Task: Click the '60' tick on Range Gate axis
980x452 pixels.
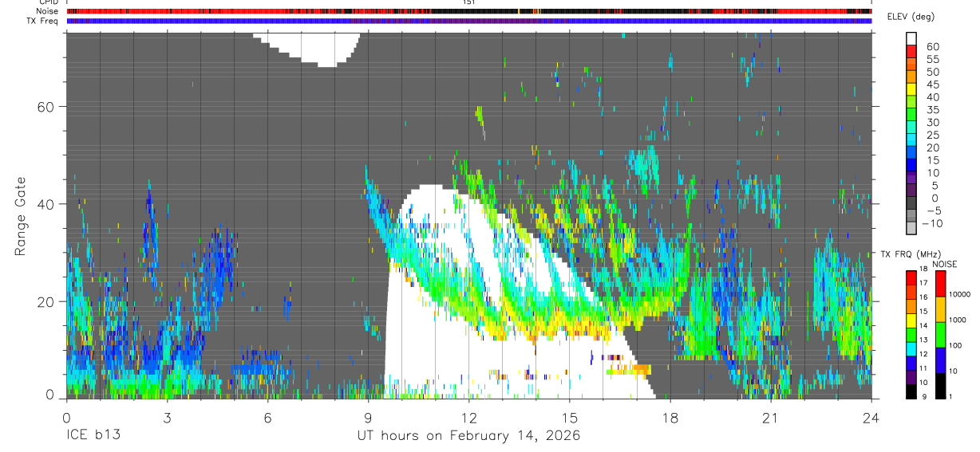Action: click(45, 106)
